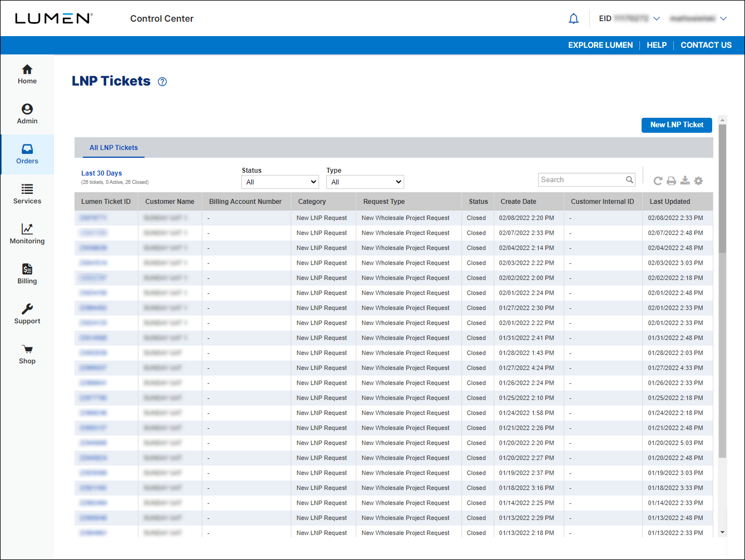
Task: Click the scrollbar down arrow
Action: (x=723, y=532)
